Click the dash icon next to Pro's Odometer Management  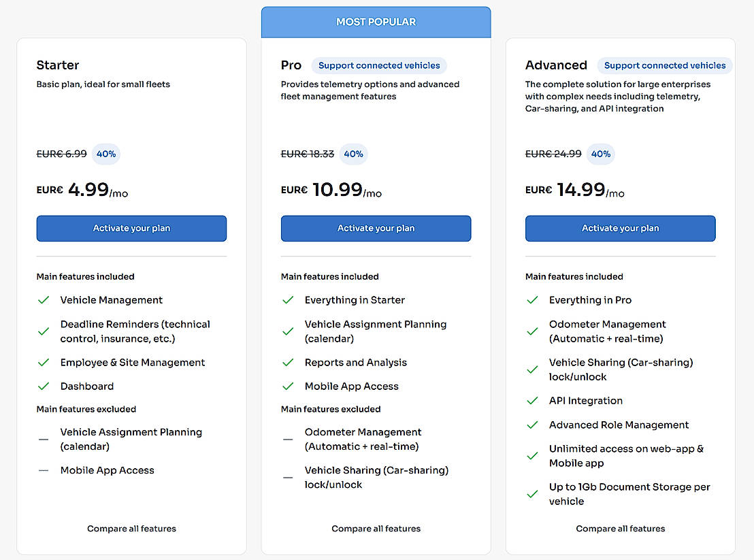point(288,440)
